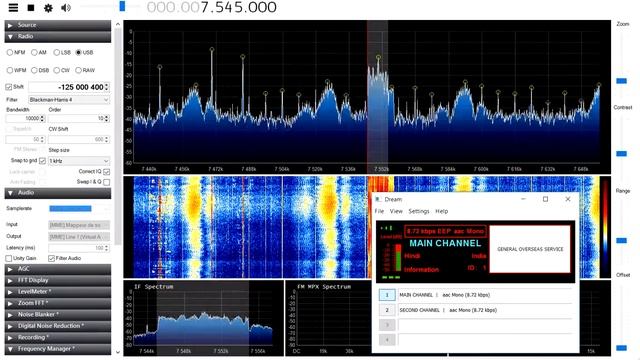Open the File menu in Dream
The image size is (640, 360).
tap(379, 211)
